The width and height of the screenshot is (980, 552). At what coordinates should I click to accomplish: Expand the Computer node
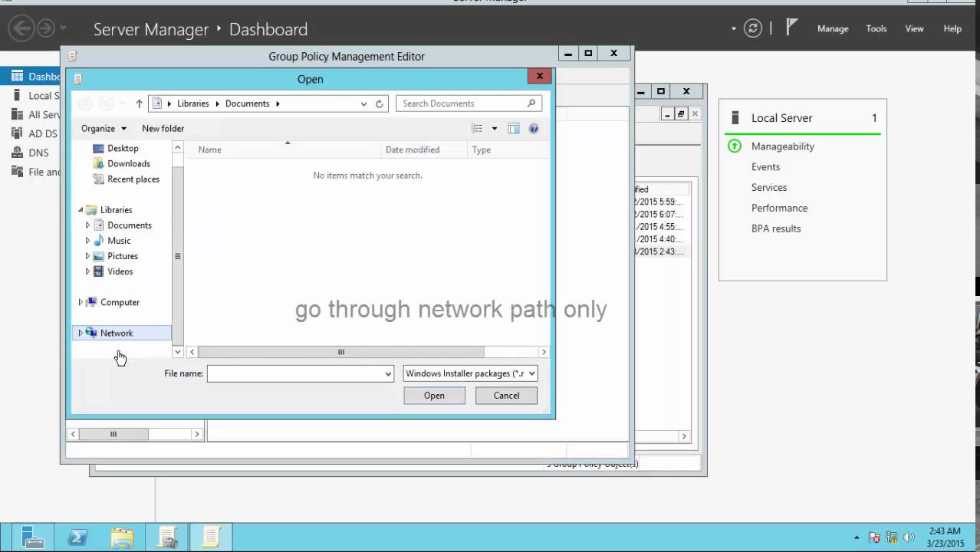pos(81,302)
